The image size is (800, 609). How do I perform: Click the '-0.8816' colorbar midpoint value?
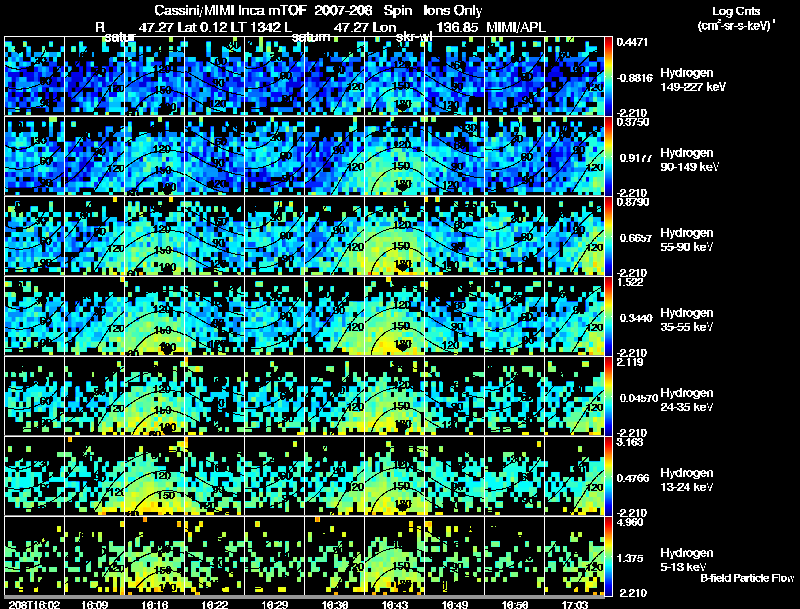(x=635, y=78)
